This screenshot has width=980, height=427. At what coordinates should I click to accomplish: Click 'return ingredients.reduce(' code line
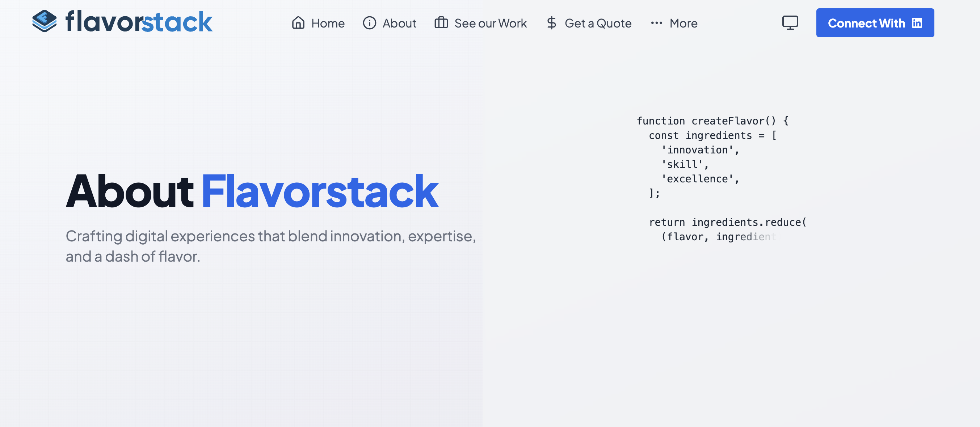727,222
